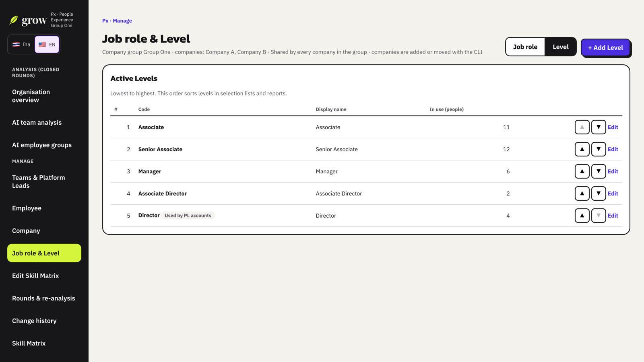Click the 'Used by PL accounts' badge
The width and height of the screenshot is (644, 362).
[x=188, y=216]
